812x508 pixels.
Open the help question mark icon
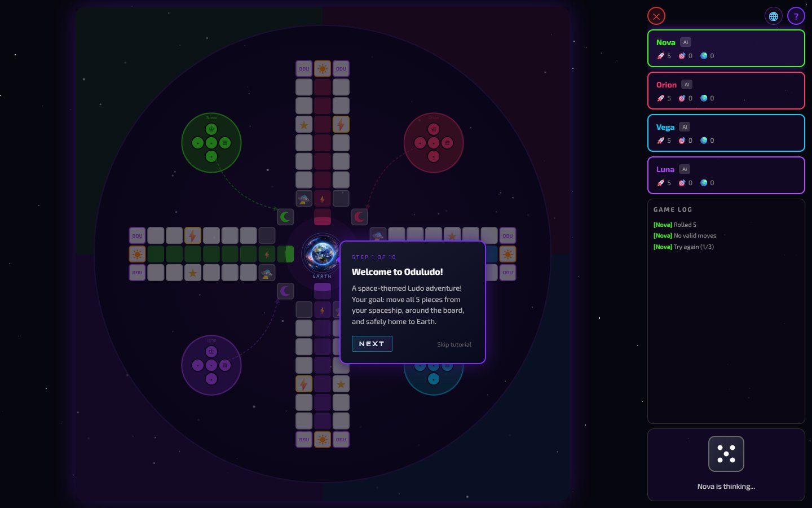796,16
